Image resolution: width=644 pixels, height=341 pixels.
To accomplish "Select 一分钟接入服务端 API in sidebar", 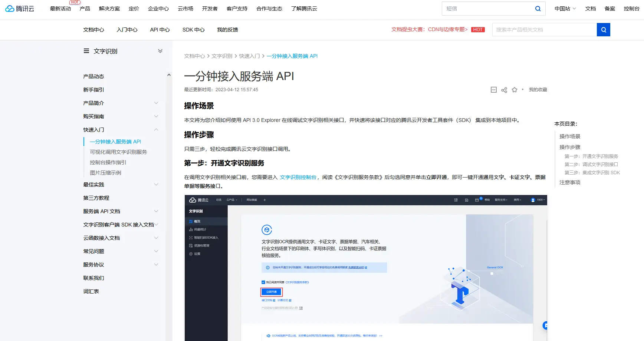I will tap(115, 141).
